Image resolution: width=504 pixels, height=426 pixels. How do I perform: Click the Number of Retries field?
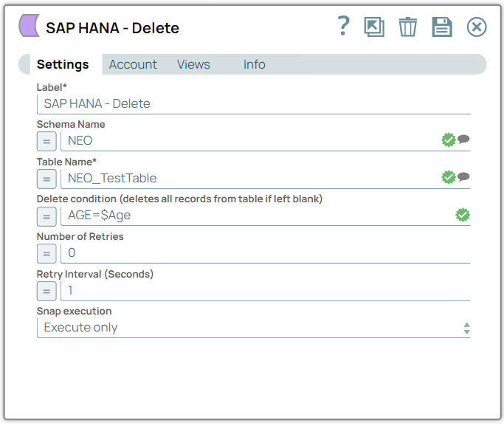tap(266, 254)
